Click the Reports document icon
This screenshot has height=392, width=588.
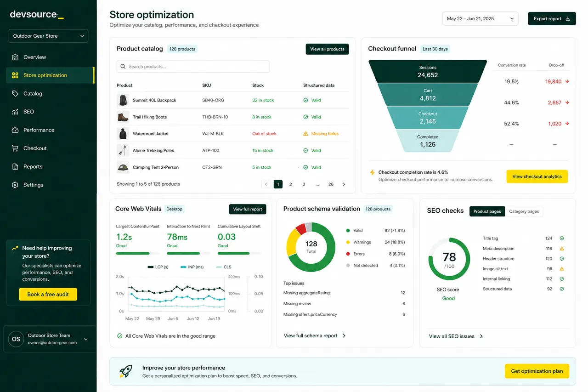point(15,167)
